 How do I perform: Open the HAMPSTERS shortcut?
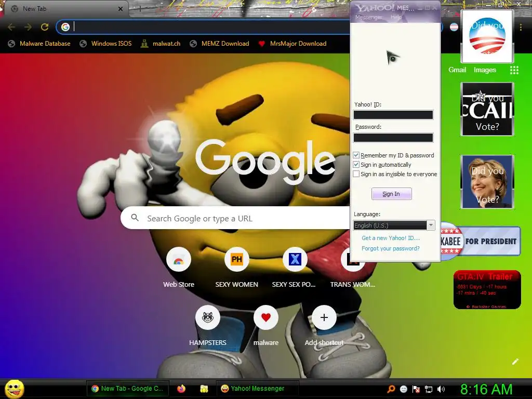point(208,317)
